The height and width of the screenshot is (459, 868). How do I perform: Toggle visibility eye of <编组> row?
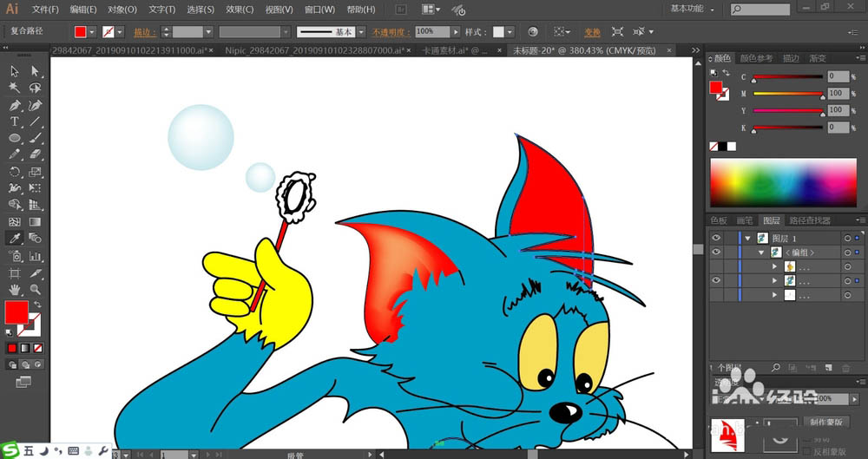pyautogui.click(x=716, y=252)
